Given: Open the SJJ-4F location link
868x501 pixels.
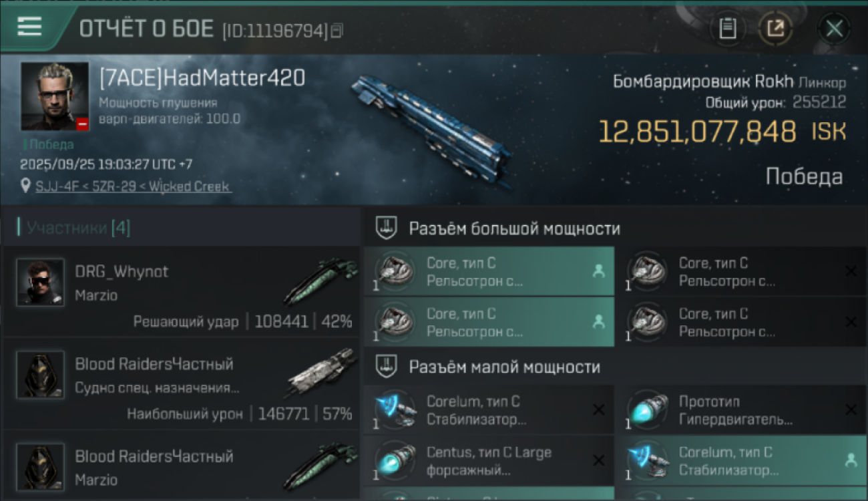Looking at the screenshot, I should pyautogui.click(x=133, y=186).
